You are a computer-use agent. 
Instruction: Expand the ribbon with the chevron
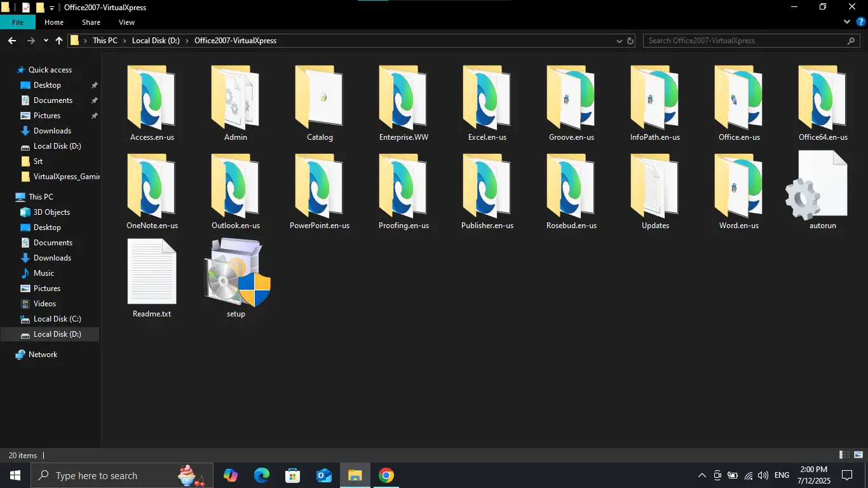[847, 22]
